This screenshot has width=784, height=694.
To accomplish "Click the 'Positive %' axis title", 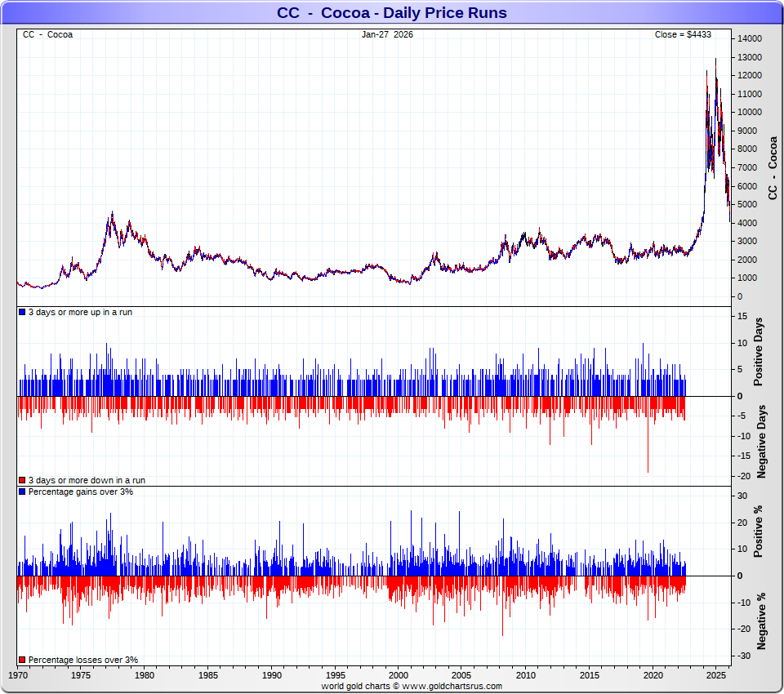I will (x=759, y=531).
